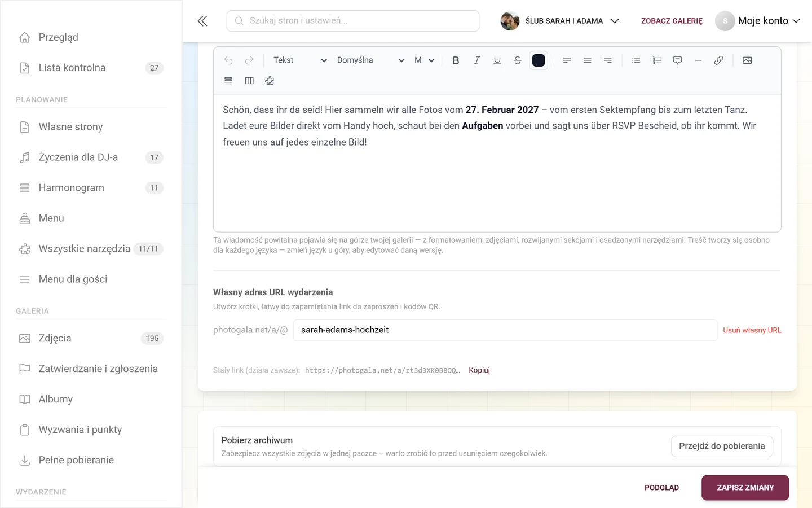Embed a tool via the puzzle icon
The width and height of the screenshot is (812, 508).
pos(270,81)
